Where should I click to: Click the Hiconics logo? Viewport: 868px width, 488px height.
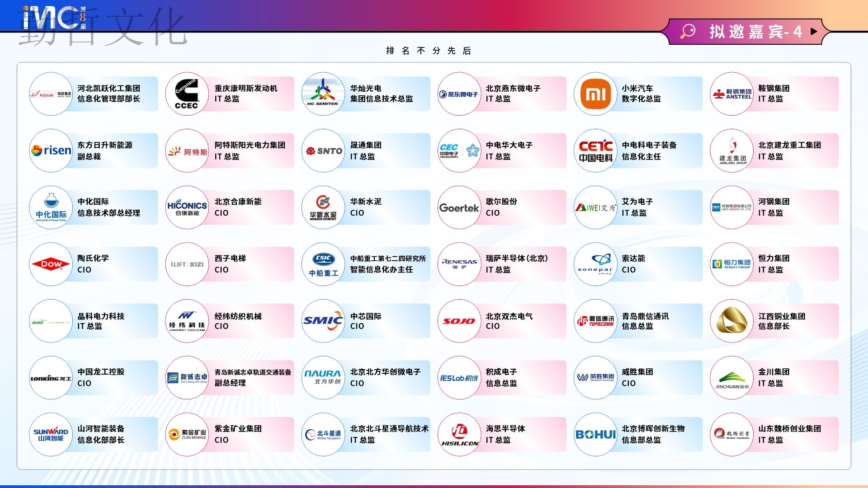187,208
